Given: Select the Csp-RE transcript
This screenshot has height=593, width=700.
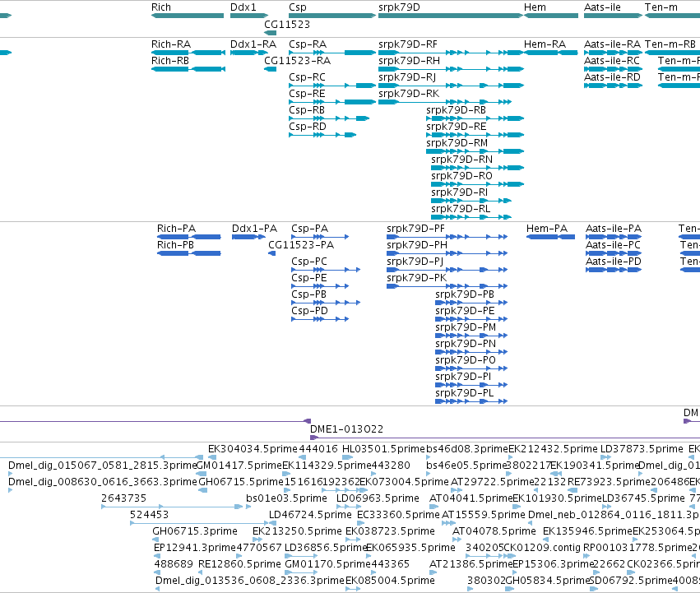Looking at the screenshot, I should [x=332, y=102].
